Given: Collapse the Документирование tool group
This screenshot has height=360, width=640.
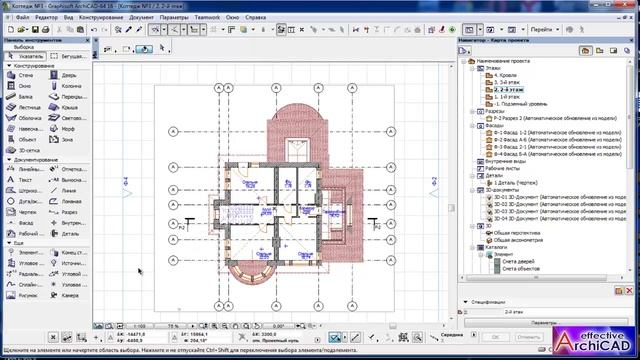Looking at the screenshot, I should coord(9,160).
